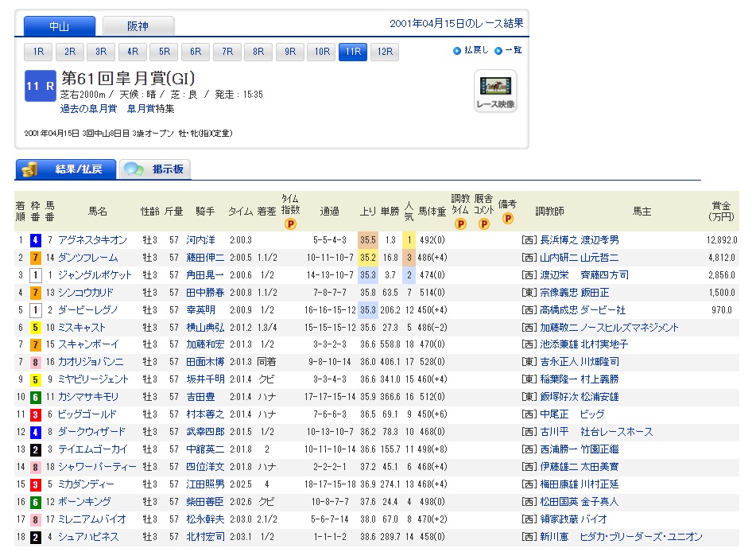Image resolution: width=756 pixels, height=552 pixels.
Task: Select the 中山 racecourse tab
Action: [x=60, y=26]
